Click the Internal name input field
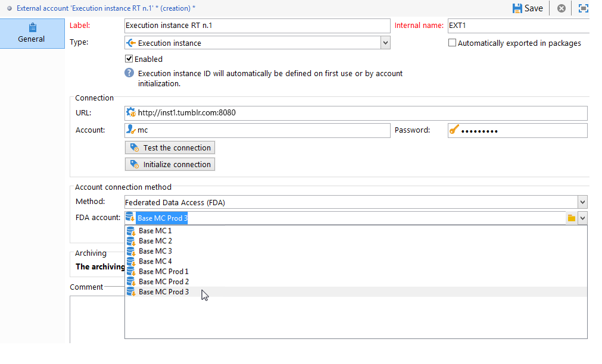602x364 pixels. pyautogui.click(x=518, y=26)
